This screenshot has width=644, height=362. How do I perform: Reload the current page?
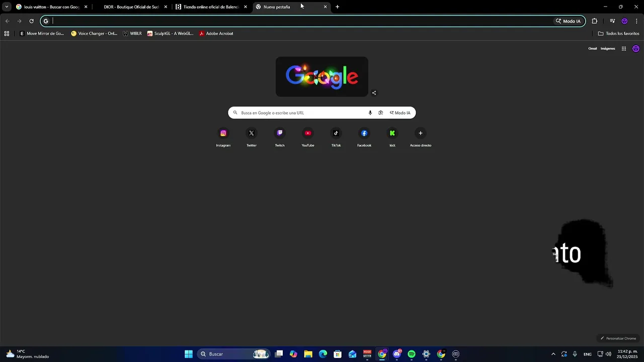coord(31,21)
